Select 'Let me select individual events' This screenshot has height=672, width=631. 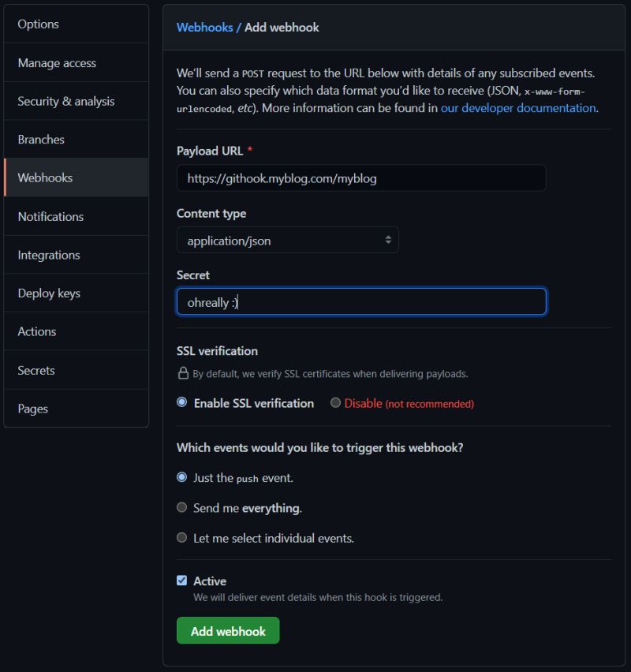coord(182,537)
